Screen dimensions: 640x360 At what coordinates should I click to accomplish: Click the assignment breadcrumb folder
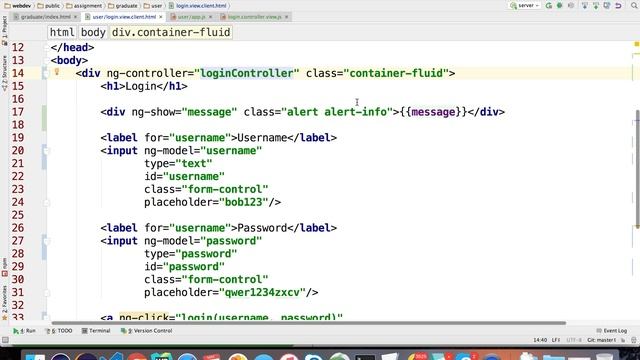[84, 6]
